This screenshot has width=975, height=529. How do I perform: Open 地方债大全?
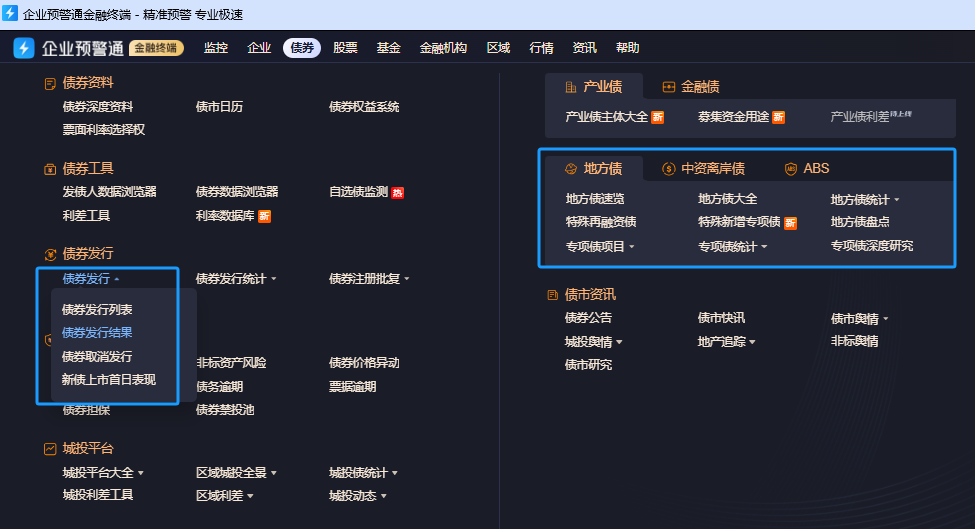[x=728, y=199]
